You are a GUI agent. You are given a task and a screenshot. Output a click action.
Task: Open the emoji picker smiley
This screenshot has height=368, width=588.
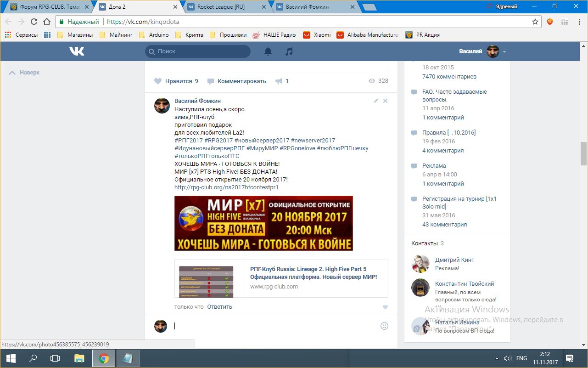(x=385, y=326)
